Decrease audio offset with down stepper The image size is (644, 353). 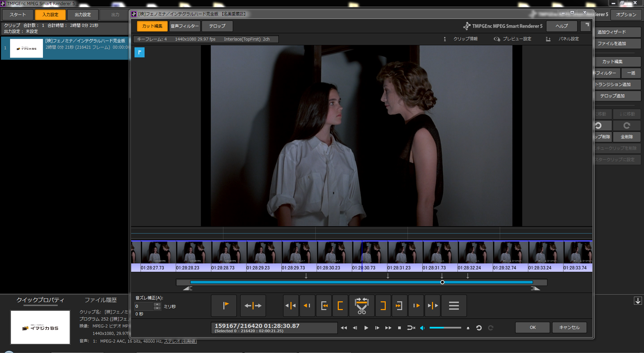point(157,308)
